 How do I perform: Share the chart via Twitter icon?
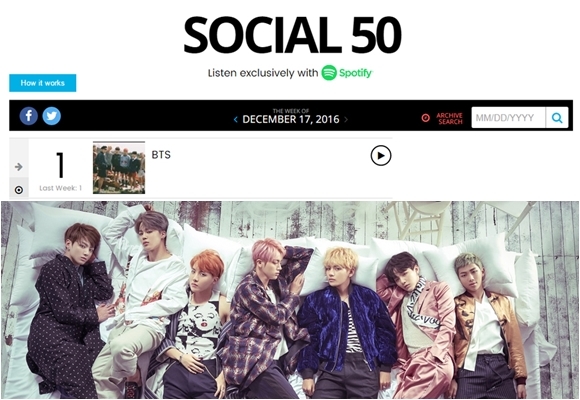click(51, 116)
